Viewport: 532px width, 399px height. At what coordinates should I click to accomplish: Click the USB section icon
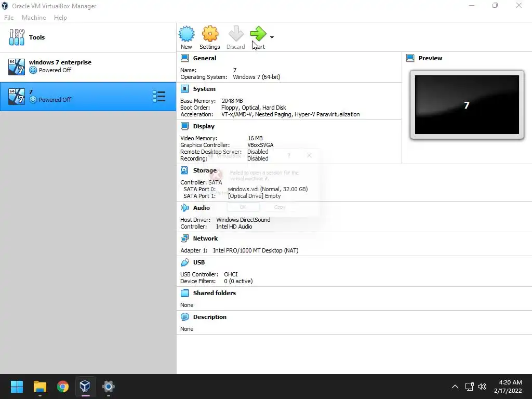coord(184,262)
